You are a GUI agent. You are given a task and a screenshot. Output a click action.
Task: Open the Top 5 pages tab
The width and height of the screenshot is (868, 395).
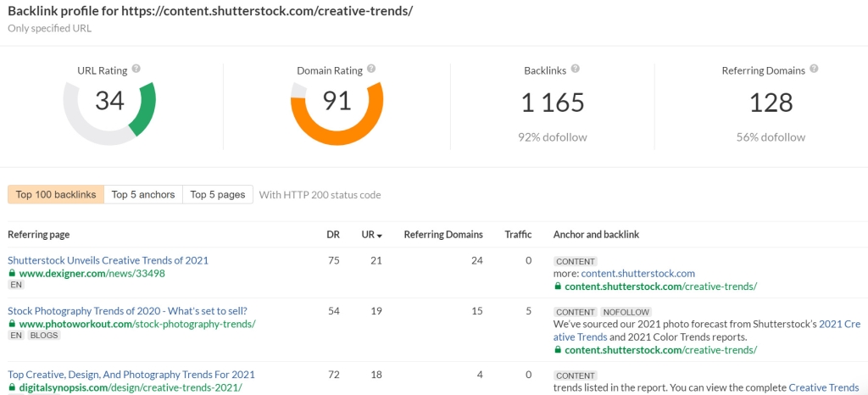click(x=218, y=195)
